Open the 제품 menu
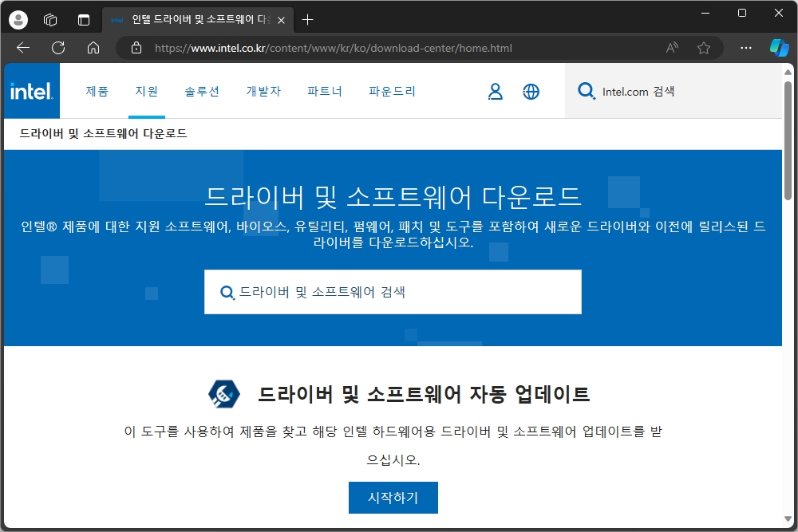Image resolution: width=798 pixels, height=532 pixels. pyautogui.click(x=97, y=92)
